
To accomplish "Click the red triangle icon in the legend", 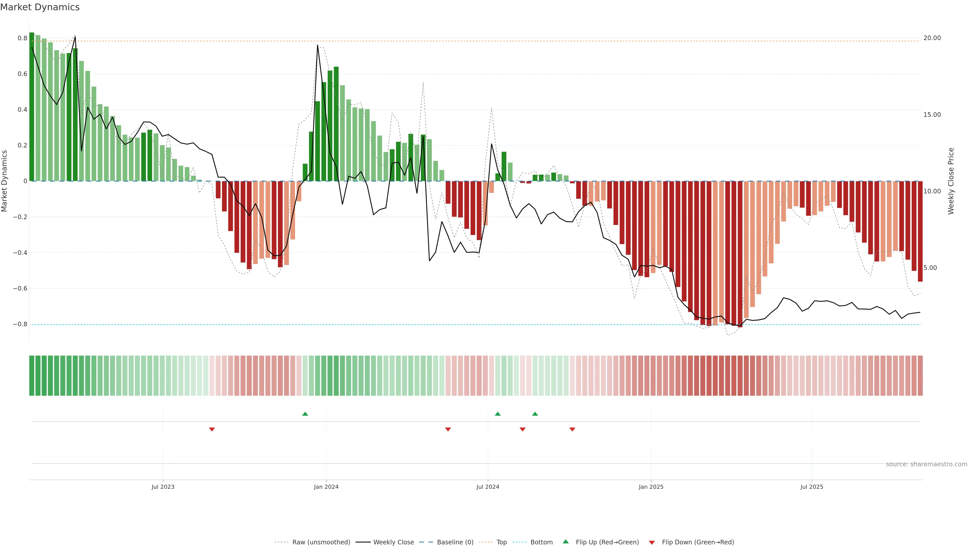I will pos(652,542).
